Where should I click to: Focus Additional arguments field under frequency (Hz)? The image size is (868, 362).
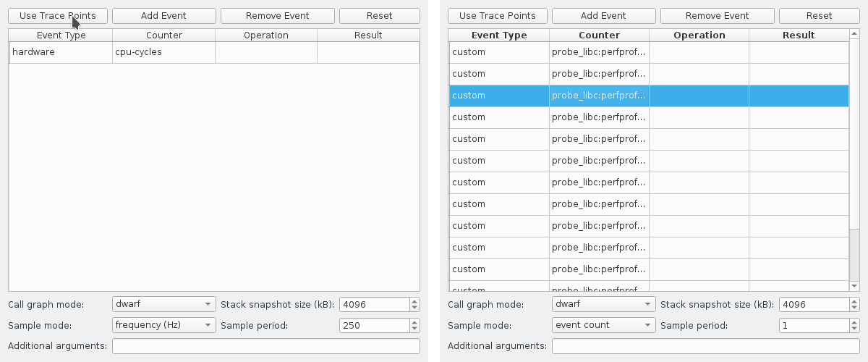point(265,346)
